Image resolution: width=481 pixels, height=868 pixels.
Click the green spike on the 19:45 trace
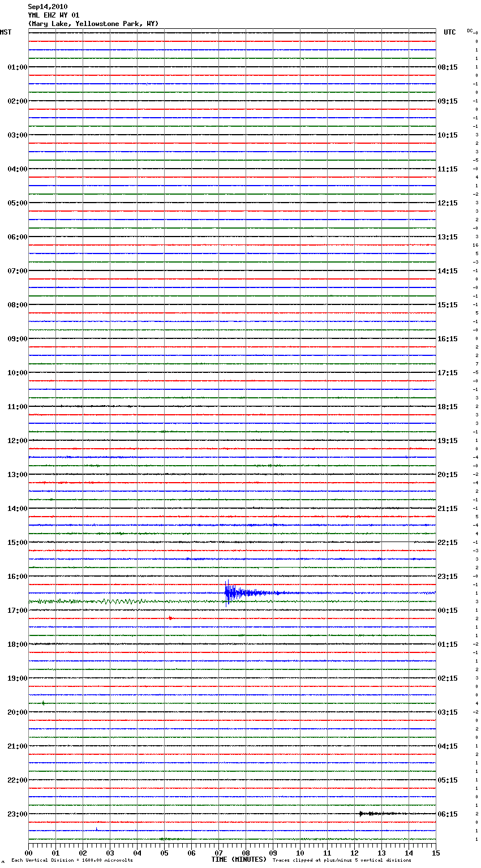pos(43,703)
